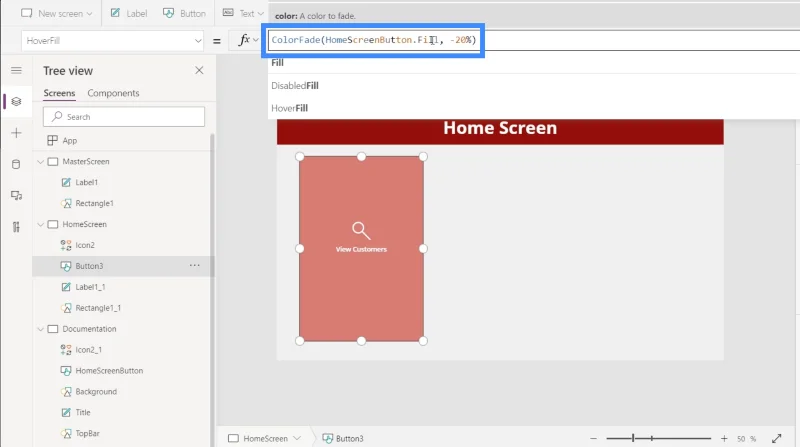Click inside the ColorFade formula bar

point(374,40)
